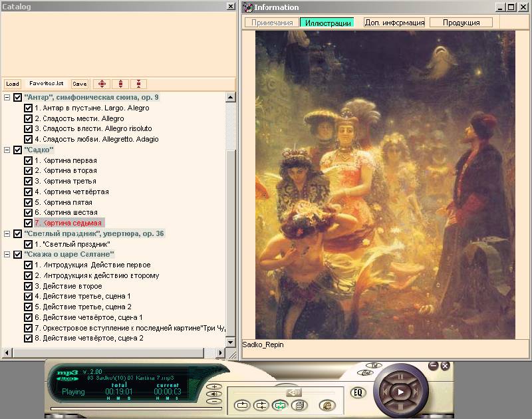Click the shuffle arrows button on player
Viewport: 532px width, 419px height.
coord(261,405)
